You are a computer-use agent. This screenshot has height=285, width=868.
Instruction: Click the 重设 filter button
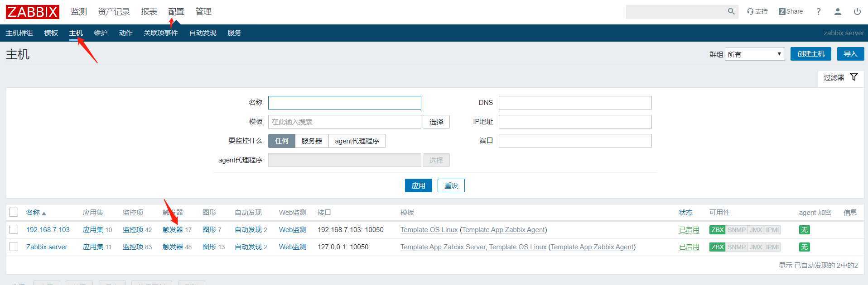click(x=451, y=185)
